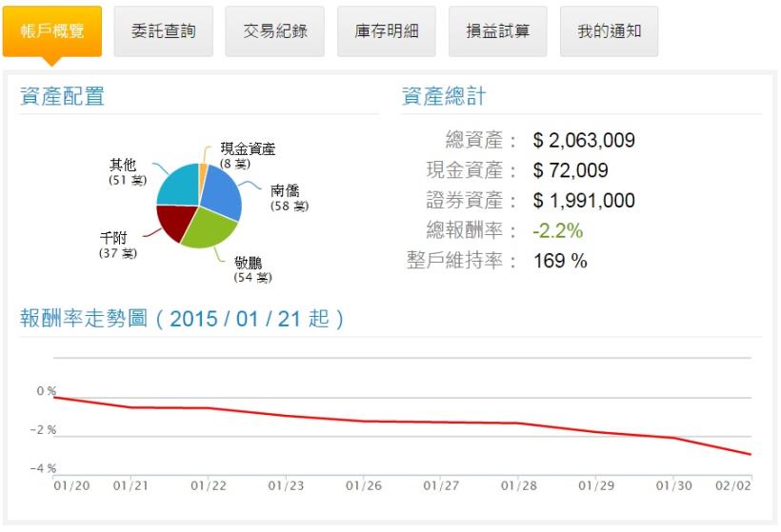Click the 報酬率走勢圖 chart heading
This screenshot has width=781, height=532.
[x=182, y=319]
